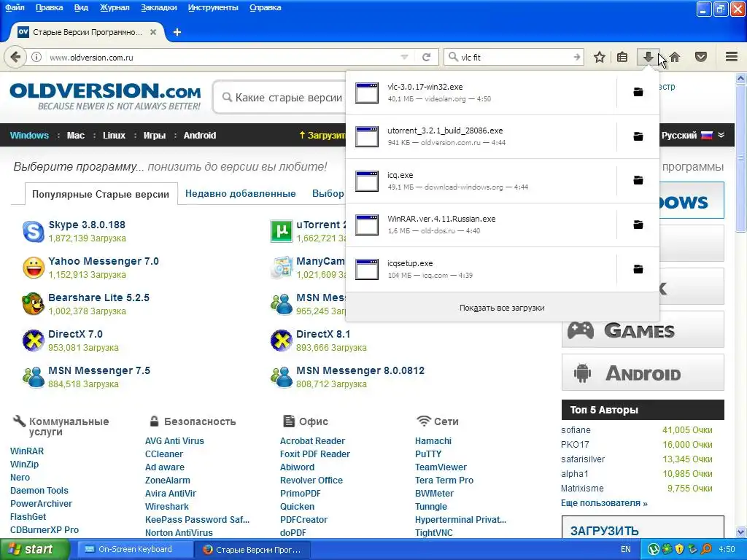This screenshot has height=560, width=747.
Task: Close the Старые Версии tab
Action: click(153, 32)
